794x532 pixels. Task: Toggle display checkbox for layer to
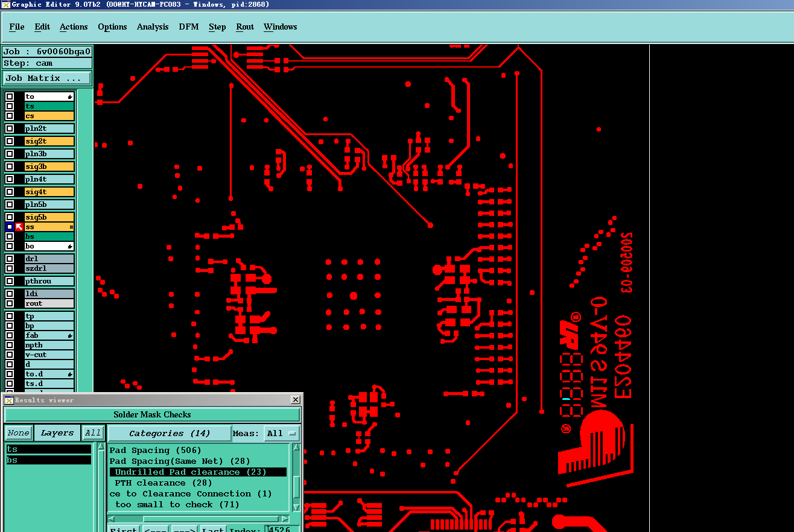10,97
